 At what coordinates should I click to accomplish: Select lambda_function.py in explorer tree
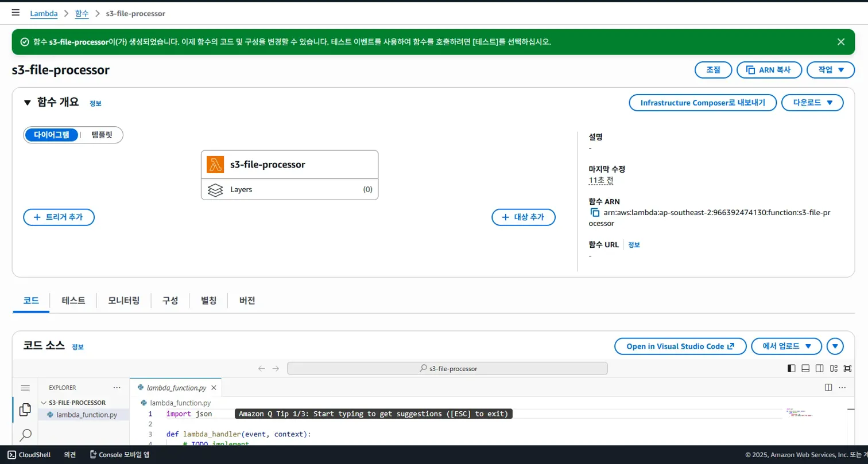point(83,415)
